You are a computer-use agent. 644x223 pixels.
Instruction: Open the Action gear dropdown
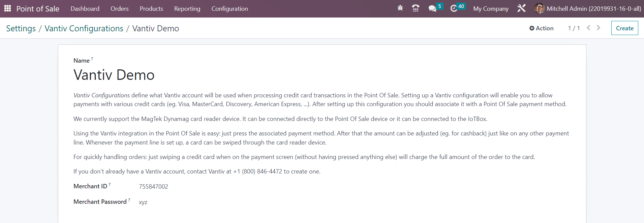pos(541,28)
